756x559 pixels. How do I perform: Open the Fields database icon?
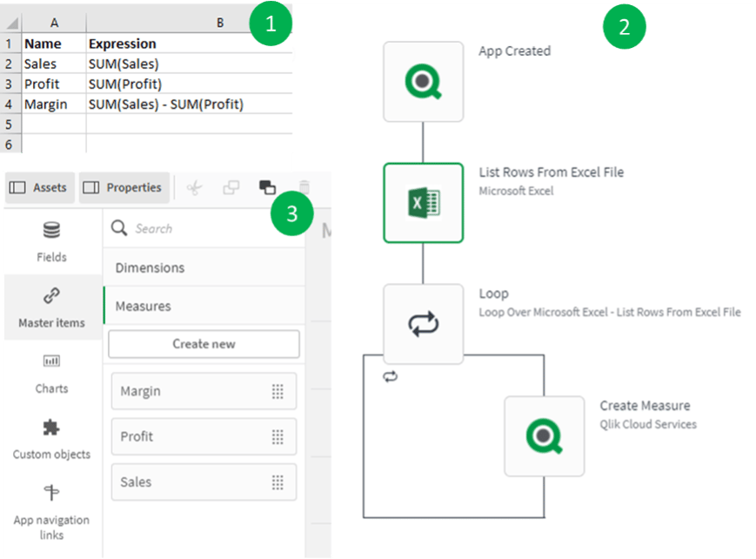point(51,230)
